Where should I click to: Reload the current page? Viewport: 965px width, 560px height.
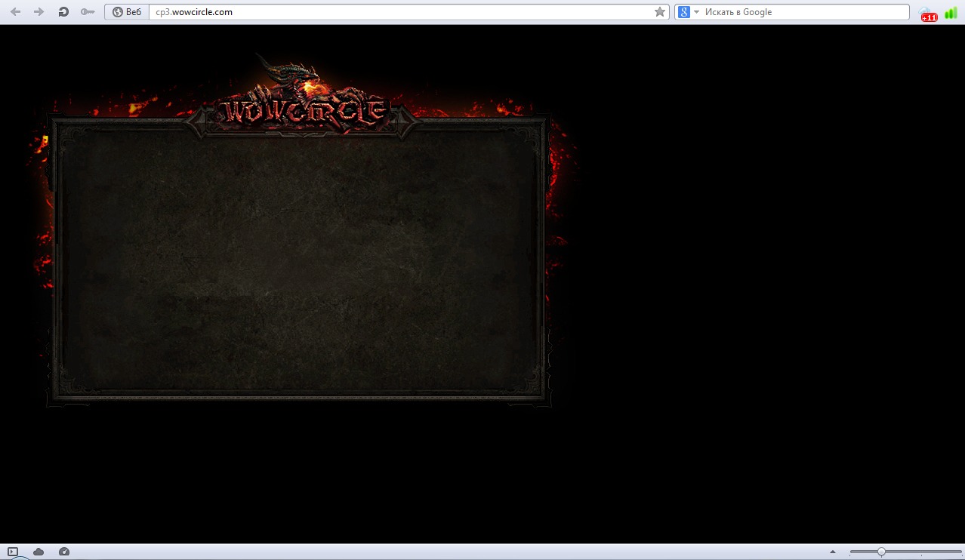click(63, 12)
